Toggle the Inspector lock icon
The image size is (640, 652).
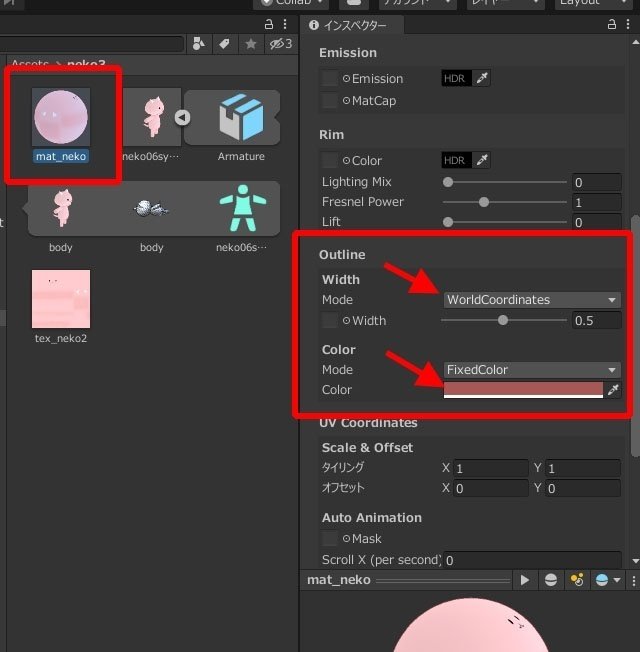[x=611, y=24]
